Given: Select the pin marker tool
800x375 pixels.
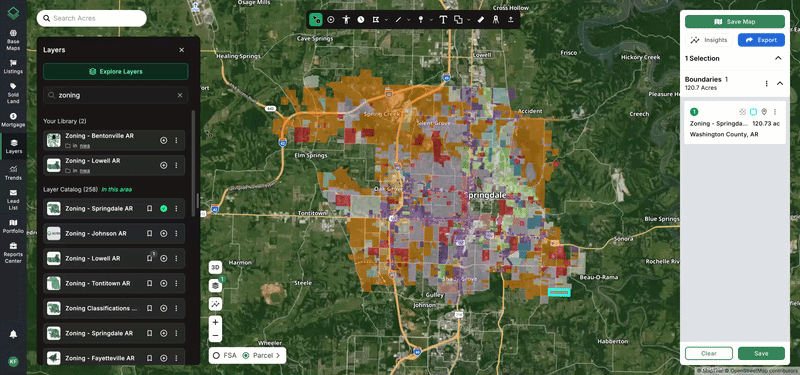Looking at the screenshot, I should coord(421,20).
